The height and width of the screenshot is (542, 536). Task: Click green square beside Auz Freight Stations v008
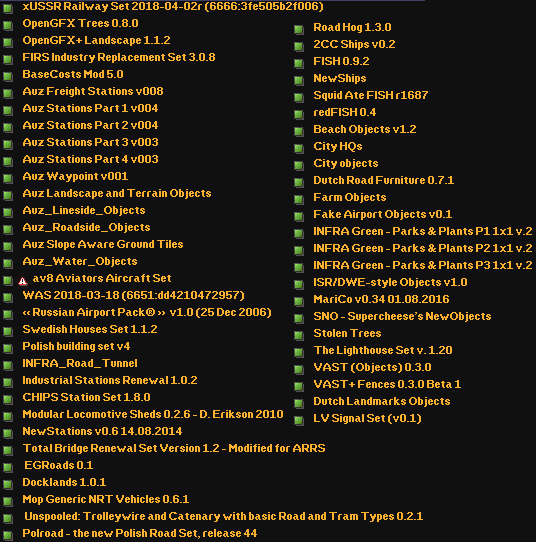(8, 93)
